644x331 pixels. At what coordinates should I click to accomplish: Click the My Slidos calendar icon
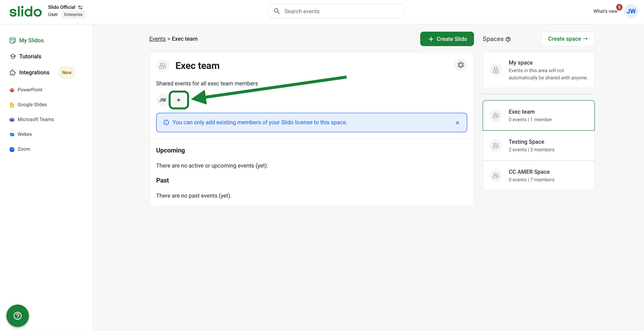(x=12, y=40)
